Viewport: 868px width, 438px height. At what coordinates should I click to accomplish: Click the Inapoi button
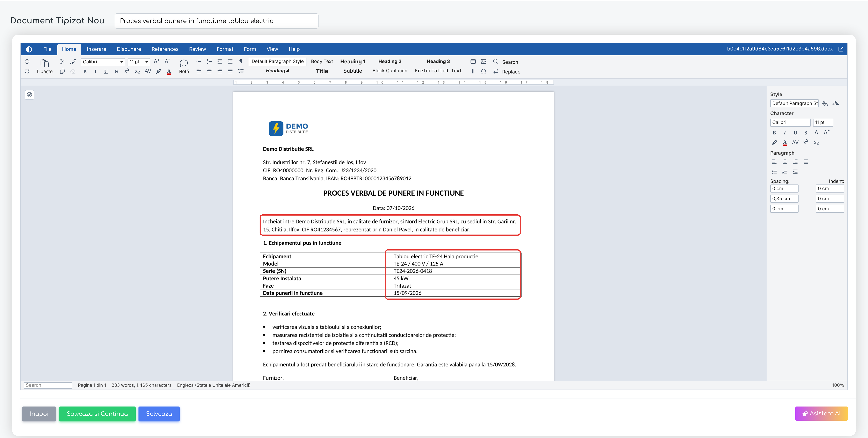[x=39, y=414]
